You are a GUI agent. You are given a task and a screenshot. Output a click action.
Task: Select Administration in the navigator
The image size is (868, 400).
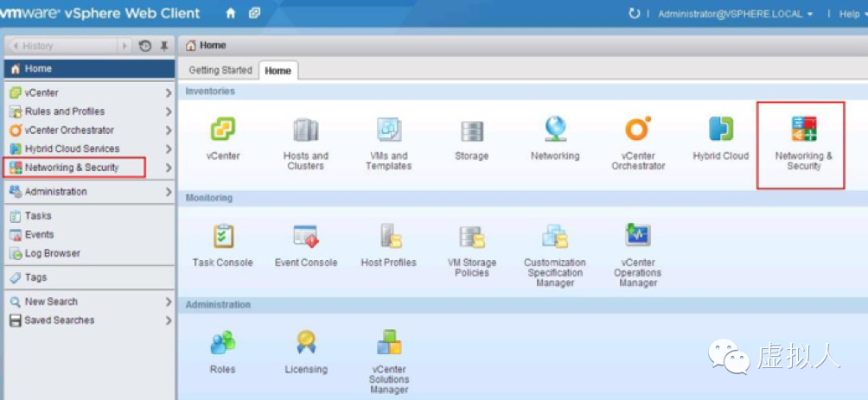[x=90, y=192]
